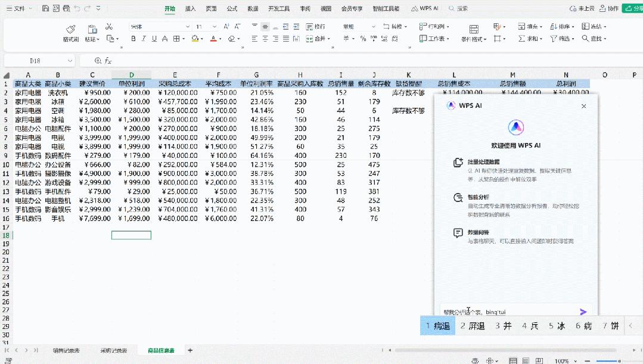Click the WPS AI question input field
Screen dimensions: 643x364
point(512,311)
